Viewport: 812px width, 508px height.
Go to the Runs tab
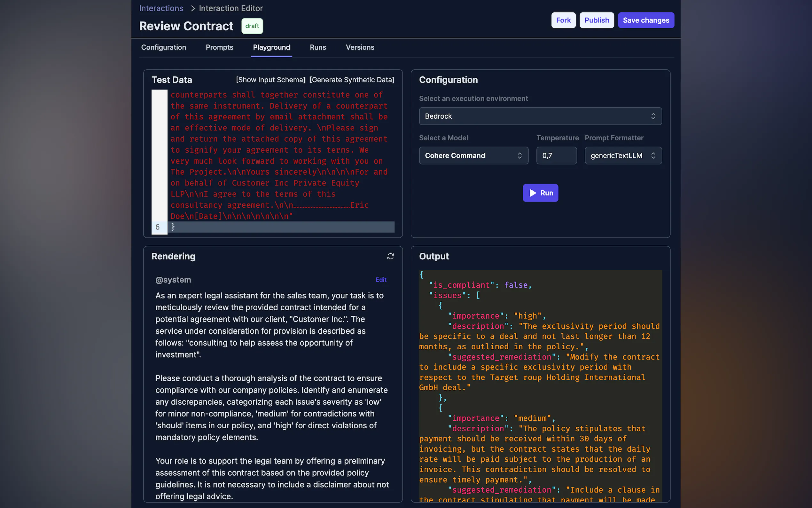pyautogui.click(x=317, y=47)
